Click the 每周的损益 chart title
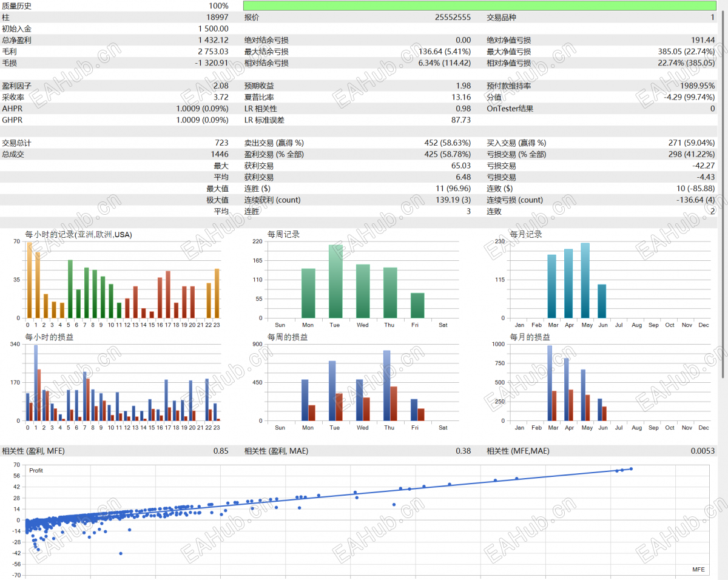 (288, 337)
